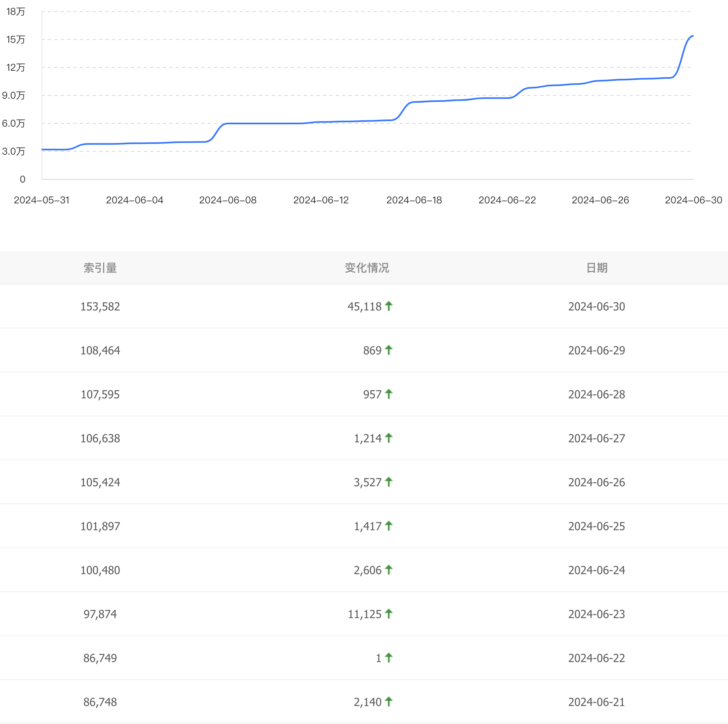
Task: Click the green up arrow beside 2,140
Action: (389, 702)
